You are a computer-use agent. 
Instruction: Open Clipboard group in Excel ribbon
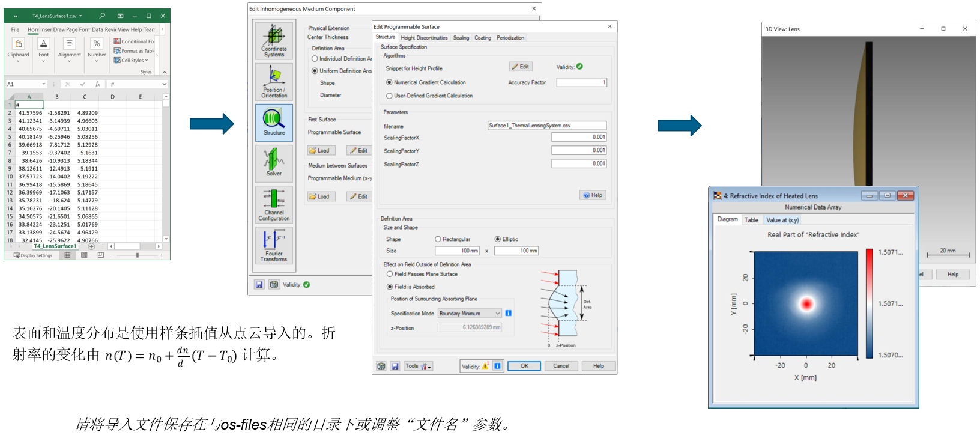click(18, 50)
